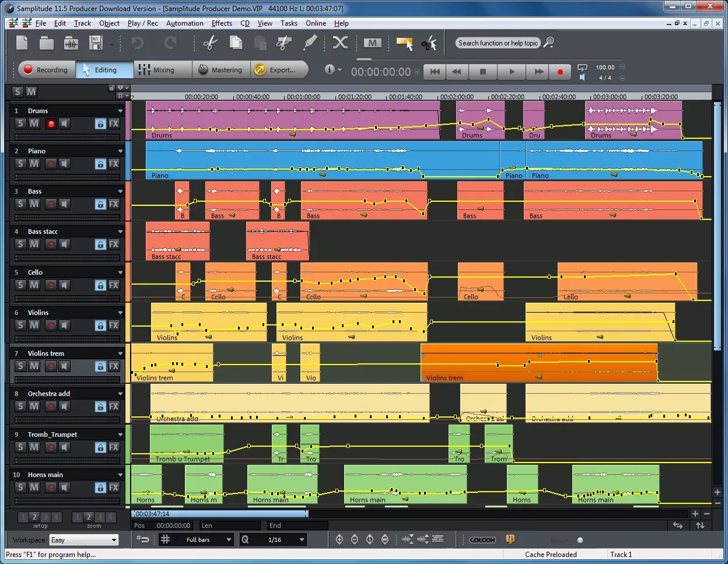Screen dimensions: 728x564
Task: Click the info i icon near timecode
Action: [330, 69]
